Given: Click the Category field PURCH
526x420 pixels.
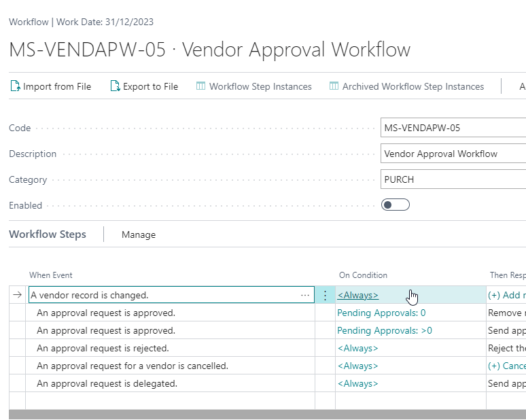Looking at the screenshot, I should click(x=453, y=179).
